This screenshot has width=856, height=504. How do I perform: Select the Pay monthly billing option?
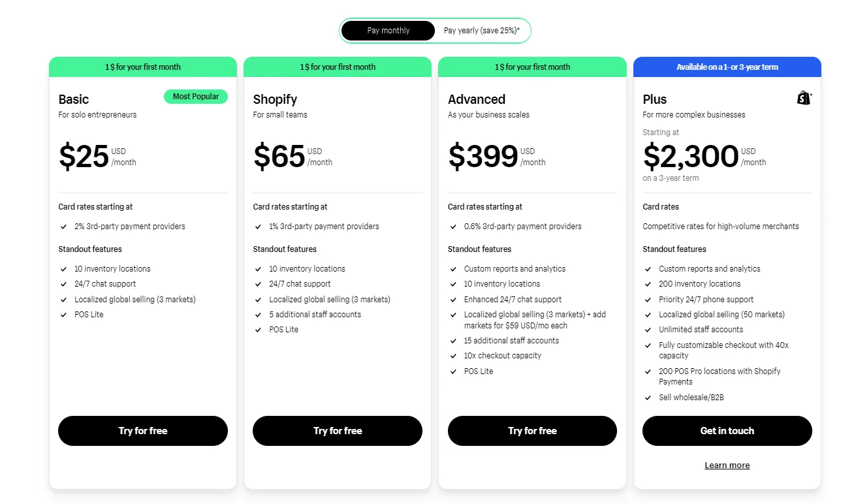389,30
